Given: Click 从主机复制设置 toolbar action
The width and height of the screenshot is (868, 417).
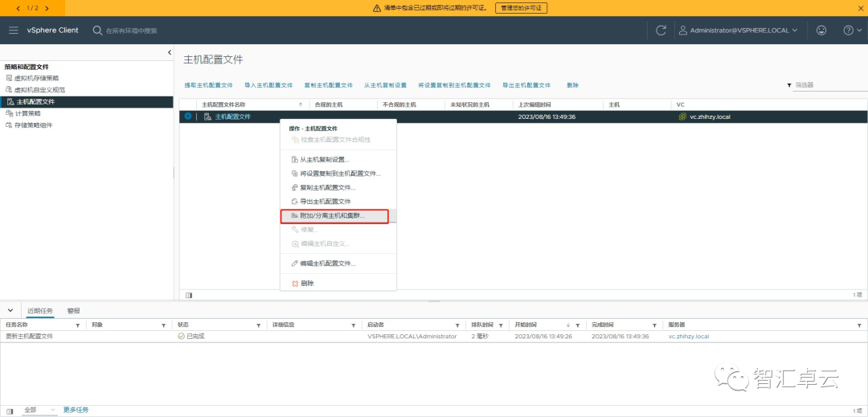Looking at the screenshot, I should coord(385,85).
